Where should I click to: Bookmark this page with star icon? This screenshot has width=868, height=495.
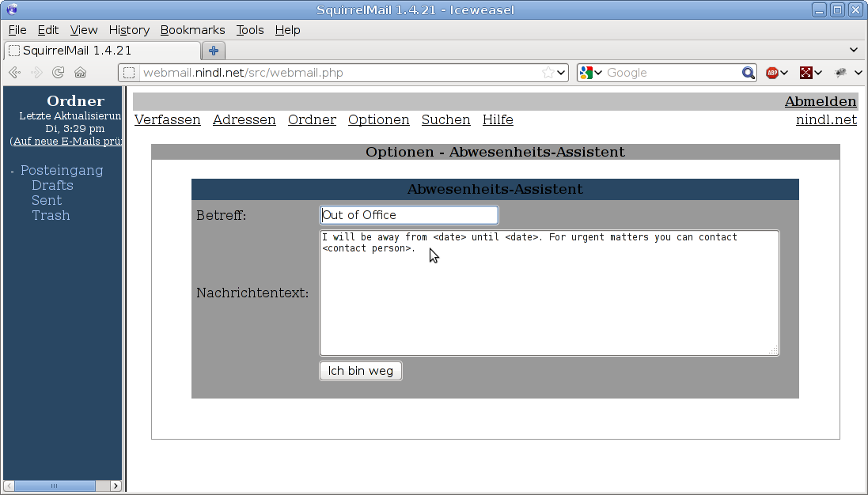click(x=548, y=73)
